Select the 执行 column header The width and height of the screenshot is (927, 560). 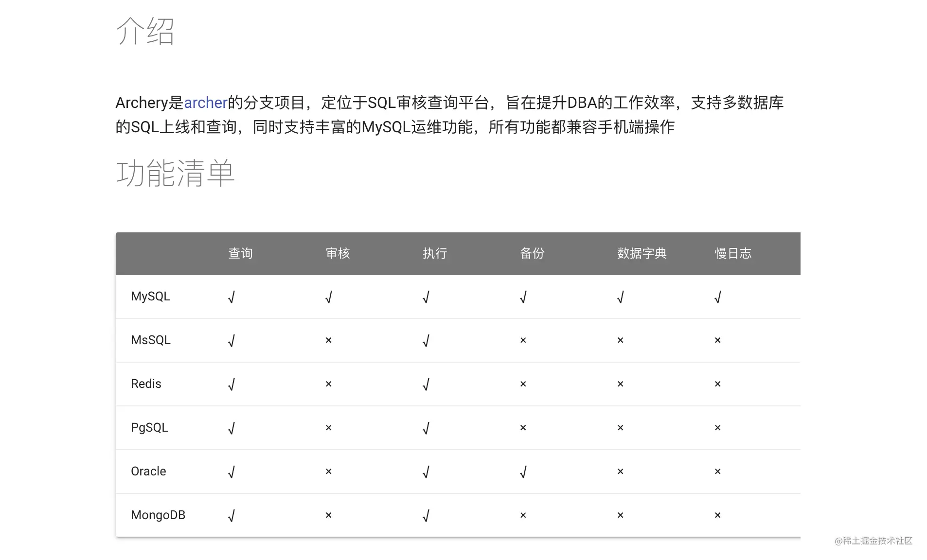coord(435,253)
